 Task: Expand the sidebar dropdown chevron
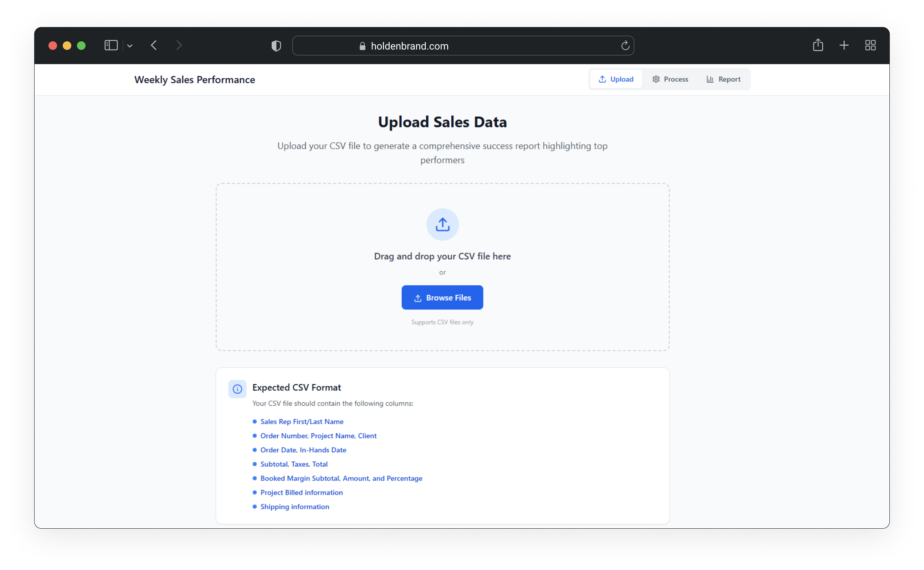(130, 46)
